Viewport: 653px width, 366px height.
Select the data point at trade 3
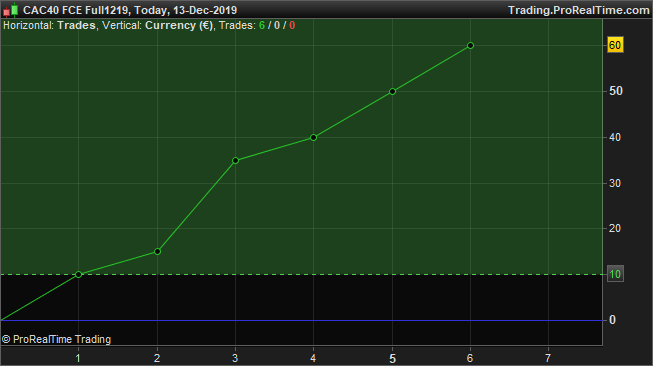click(x=235, y=160)
